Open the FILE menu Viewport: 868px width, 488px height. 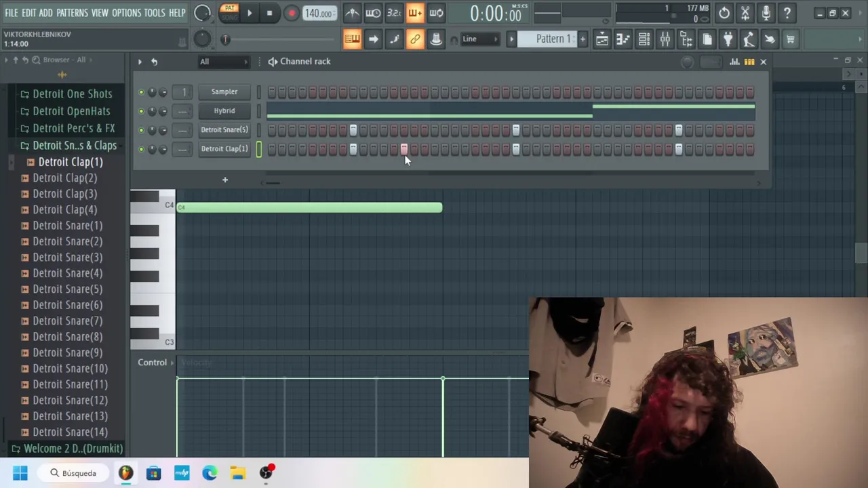12,13
